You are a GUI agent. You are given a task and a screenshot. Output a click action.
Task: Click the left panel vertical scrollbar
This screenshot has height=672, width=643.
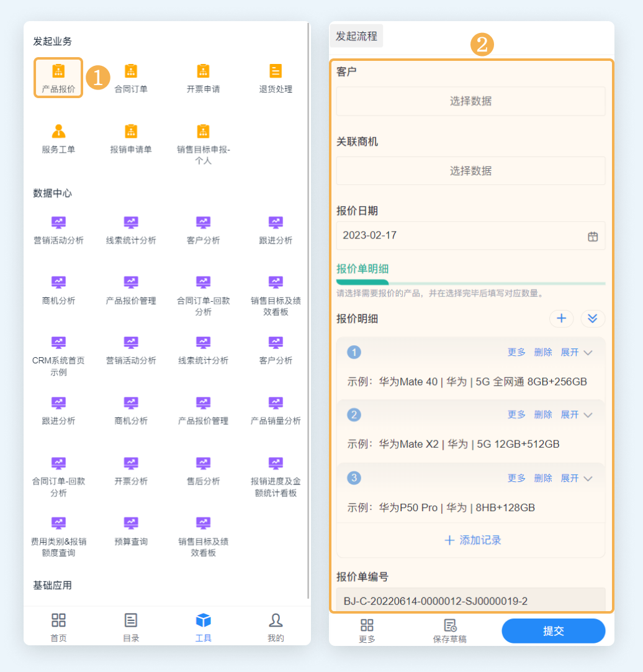point(308,311)
